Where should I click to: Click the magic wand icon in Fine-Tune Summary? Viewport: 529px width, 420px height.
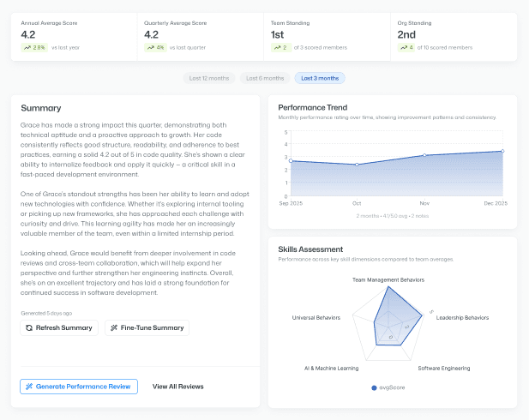[115, 327]
